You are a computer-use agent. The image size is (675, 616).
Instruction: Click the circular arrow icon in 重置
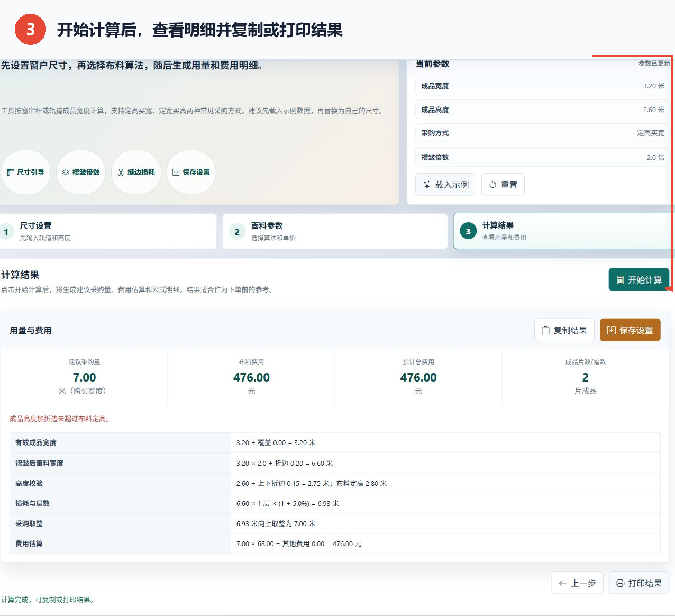(x=492, y=185)
